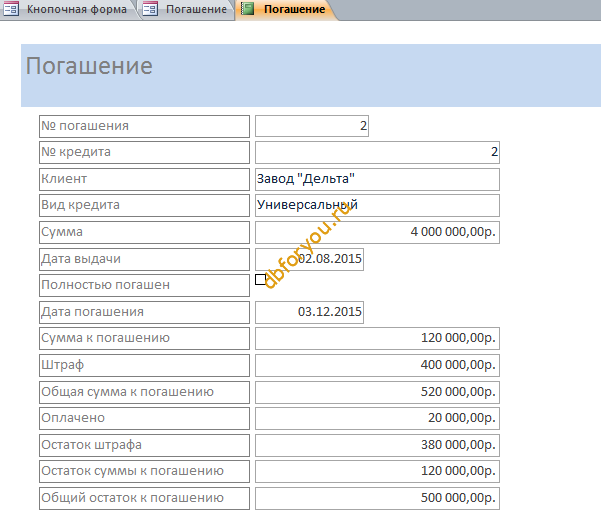The image size is (601, 522).
Task: Click the Дата выдачи field 02.08.2015
Action: pos(309,259)
